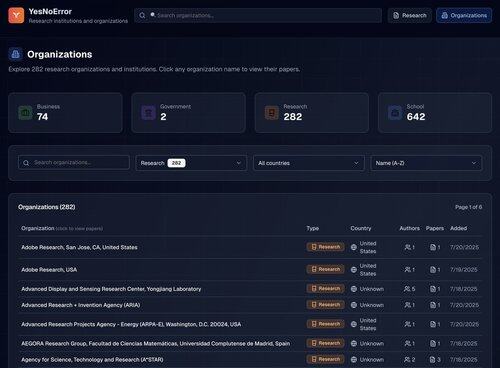This screenshot has height=368, width=500.
Task: Click Research badge in ARPA-E row
Action: coord(326,324)
